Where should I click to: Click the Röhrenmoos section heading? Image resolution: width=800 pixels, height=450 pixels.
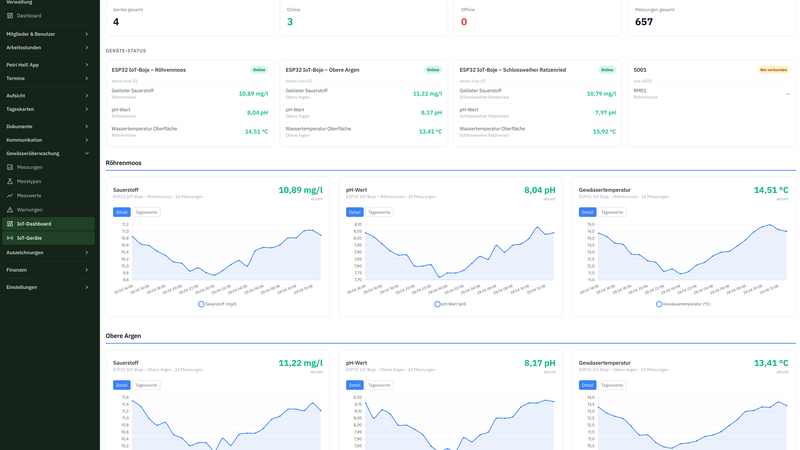coord(123,163)
